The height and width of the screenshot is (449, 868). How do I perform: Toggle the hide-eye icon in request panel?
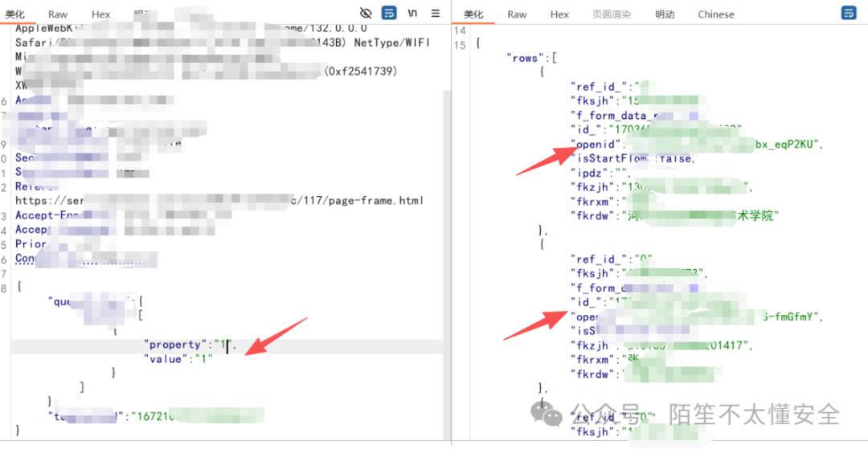[x=366, y=14]
